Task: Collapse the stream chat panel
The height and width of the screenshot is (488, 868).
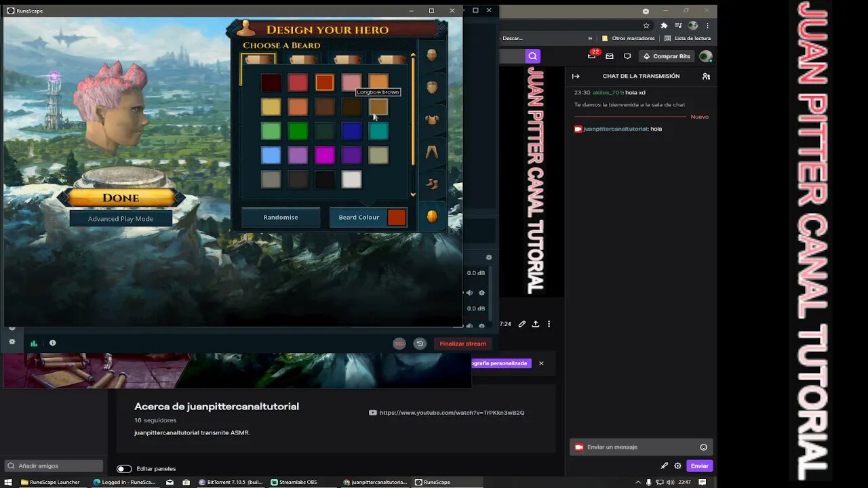Action: coord(576,76)
